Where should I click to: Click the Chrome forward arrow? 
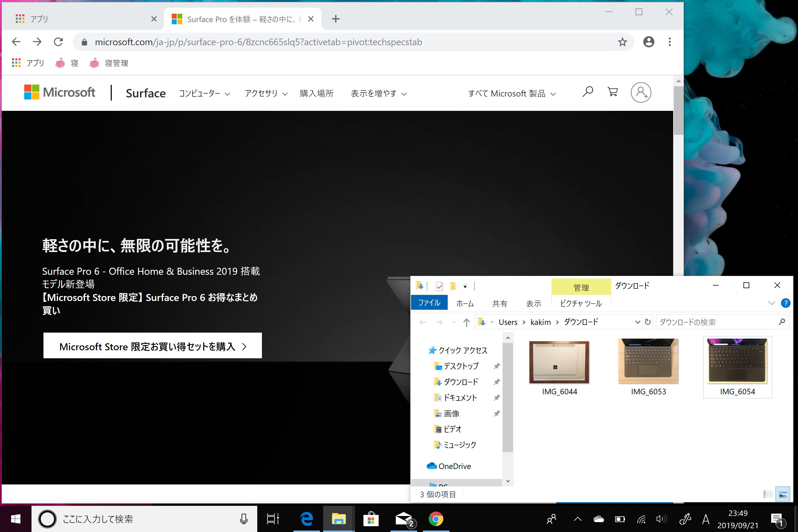[37, 42]
